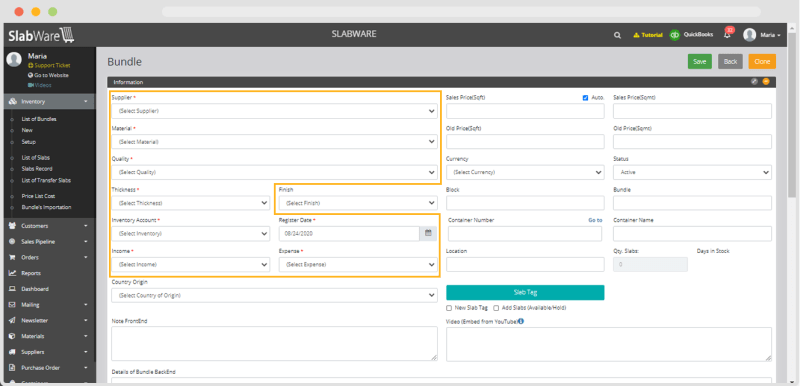The width and height of the screenshot is (800, 386).
Task: Click the gray Back button
Action: [x=731, y=61]
